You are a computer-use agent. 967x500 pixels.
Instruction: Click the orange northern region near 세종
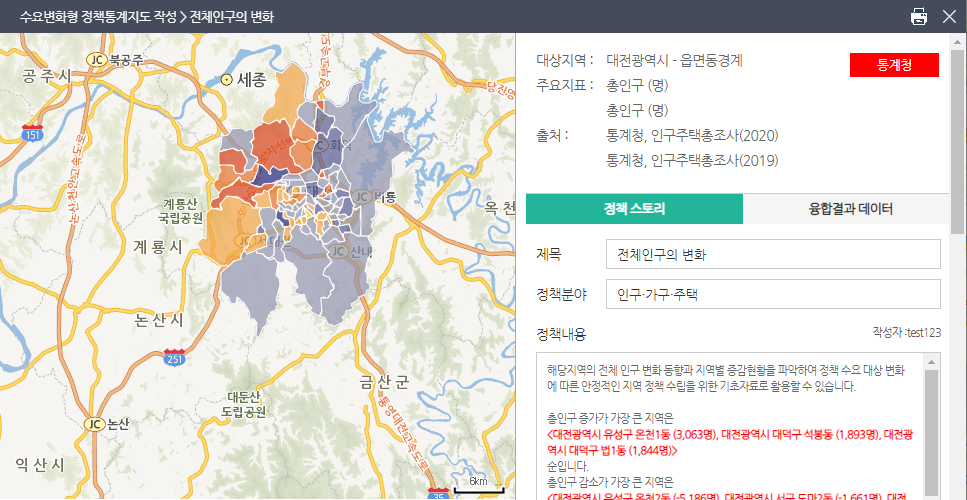[286, 97]
